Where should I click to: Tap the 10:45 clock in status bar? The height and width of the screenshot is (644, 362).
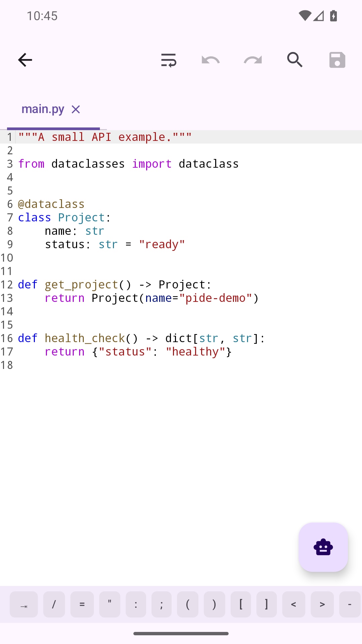(42, 16)
